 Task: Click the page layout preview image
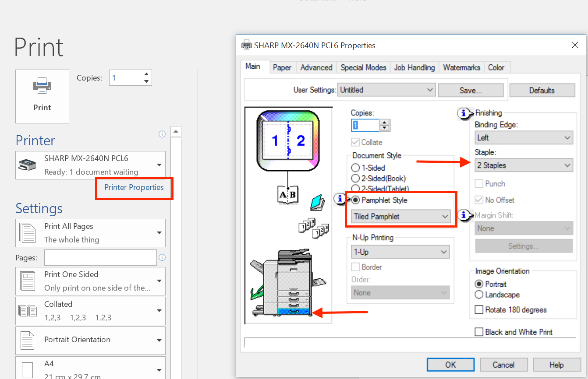pos(288,140)
